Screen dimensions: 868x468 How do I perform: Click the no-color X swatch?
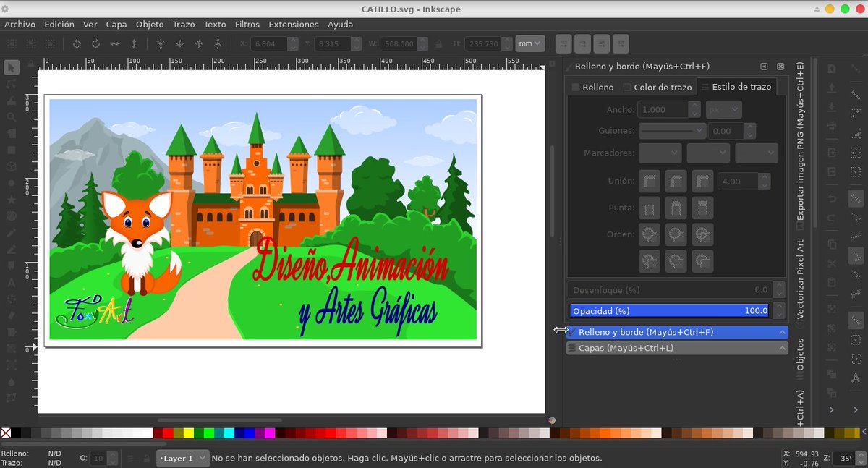(x=6, y=433)
